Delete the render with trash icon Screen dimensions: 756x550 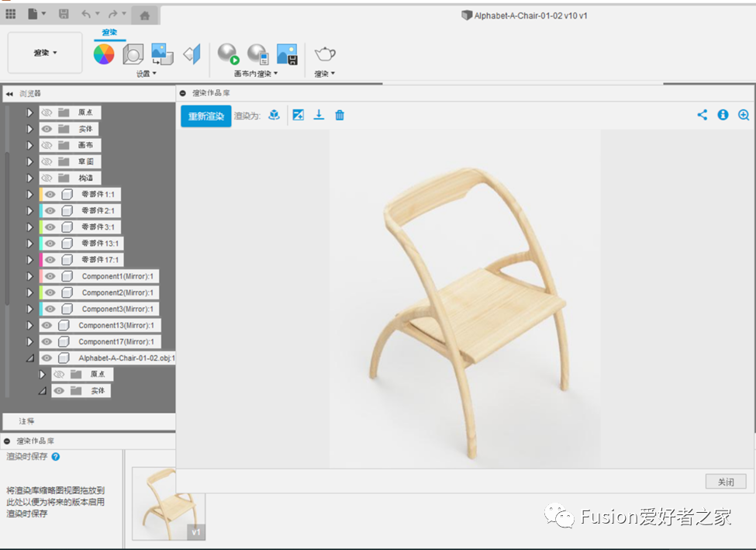pyautogui.click(x=340, y=115)
